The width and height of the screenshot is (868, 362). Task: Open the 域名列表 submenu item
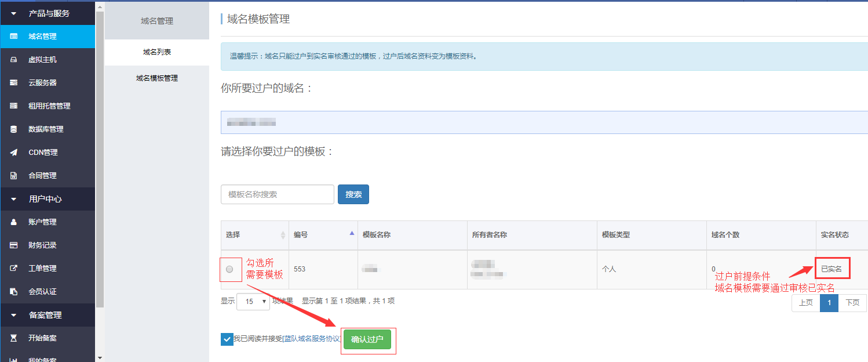[157, 52]
